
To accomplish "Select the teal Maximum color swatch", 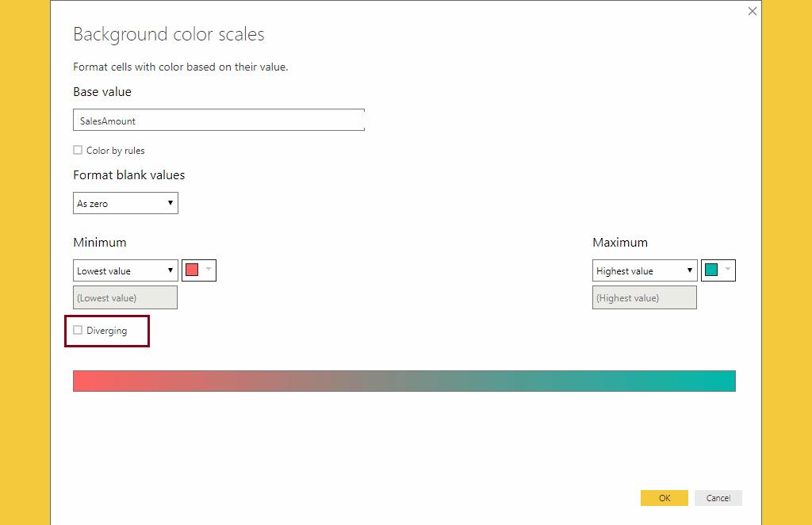I will (x=712, y=270).
